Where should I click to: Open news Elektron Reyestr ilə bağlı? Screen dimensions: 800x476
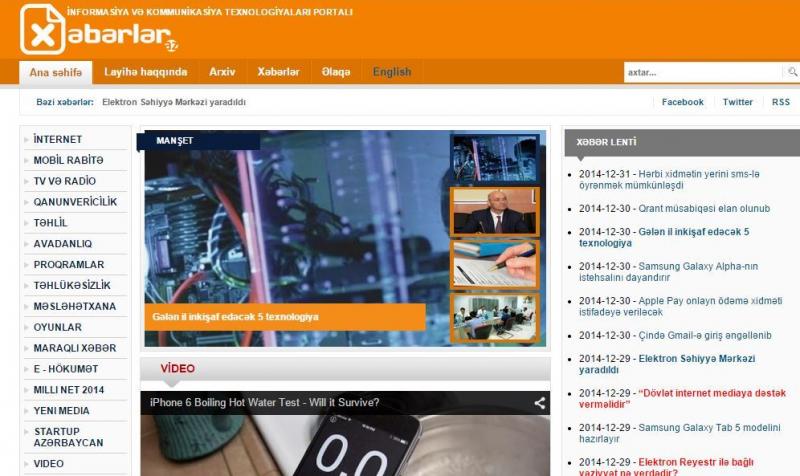click(666, 467)
